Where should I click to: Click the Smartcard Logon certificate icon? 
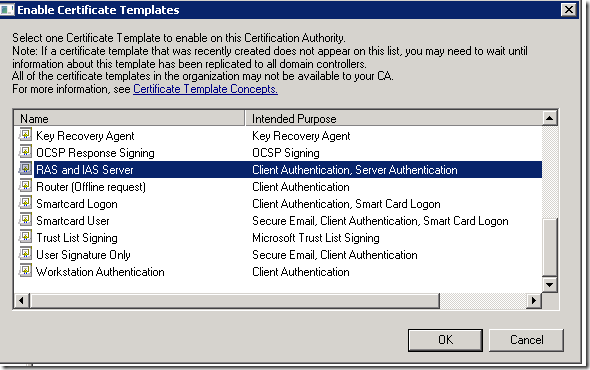[25, 203]
